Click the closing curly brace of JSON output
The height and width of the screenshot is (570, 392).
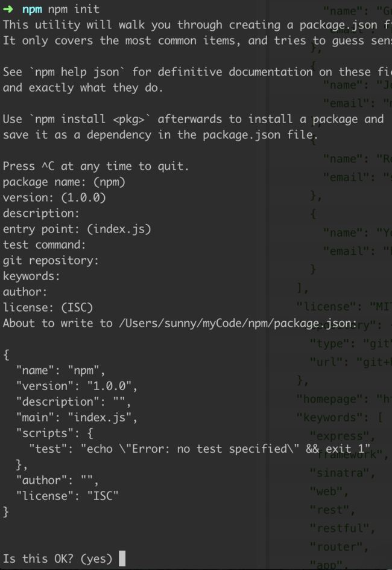tap(6, 511)
